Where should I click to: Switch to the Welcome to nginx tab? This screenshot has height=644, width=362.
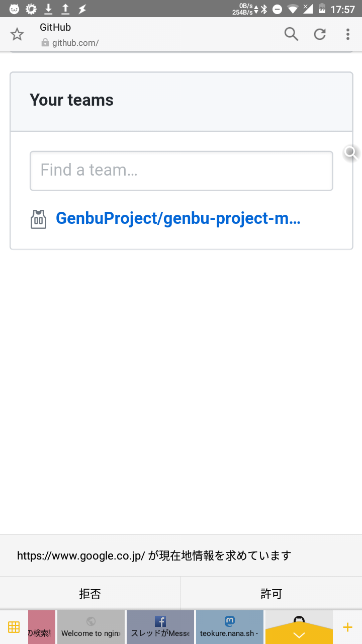[x=91, y=627]
